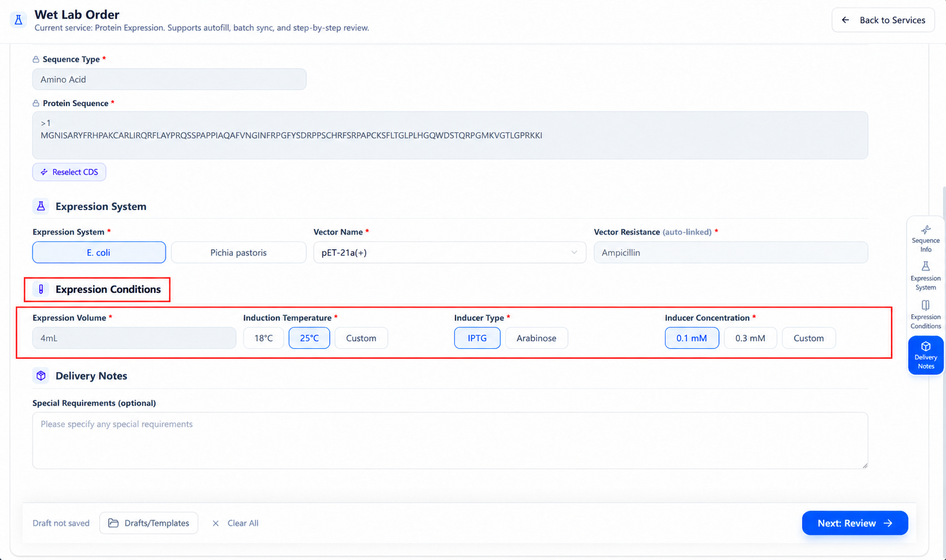Image resolution: width=946 pixels, height=560 pixels.
Task: Click the folder icon in Drafts/Templates
Action: 113,523
